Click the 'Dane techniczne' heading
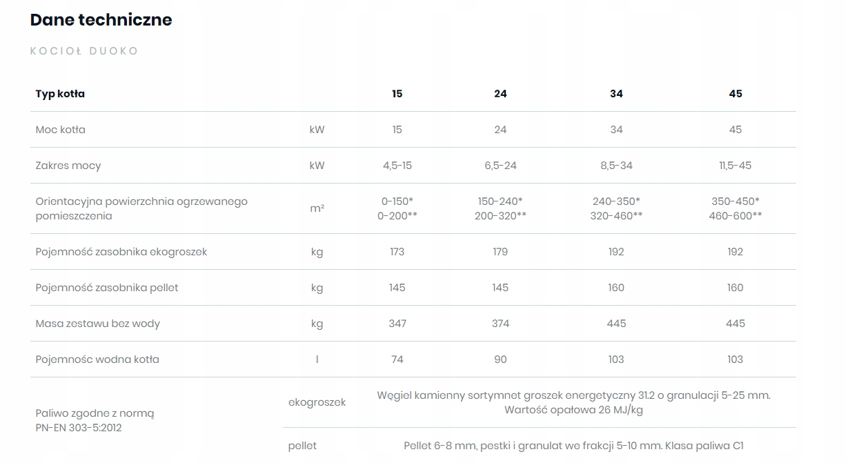 click(101, 20)
